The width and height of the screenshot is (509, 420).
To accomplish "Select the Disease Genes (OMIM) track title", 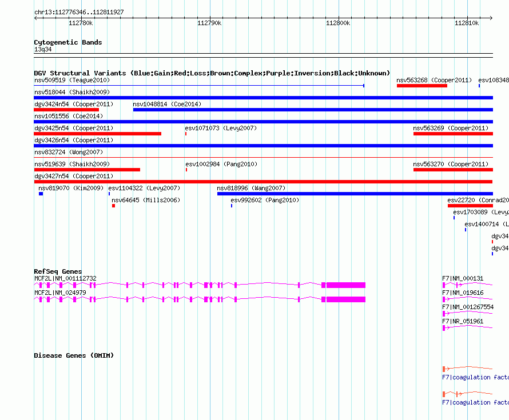I will (x=74, y=355).
